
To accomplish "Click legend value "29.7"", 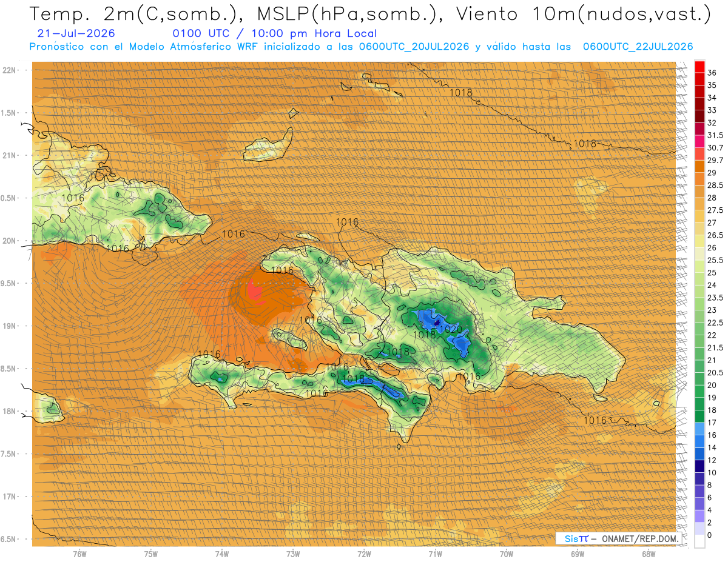I will coord(715,160).
